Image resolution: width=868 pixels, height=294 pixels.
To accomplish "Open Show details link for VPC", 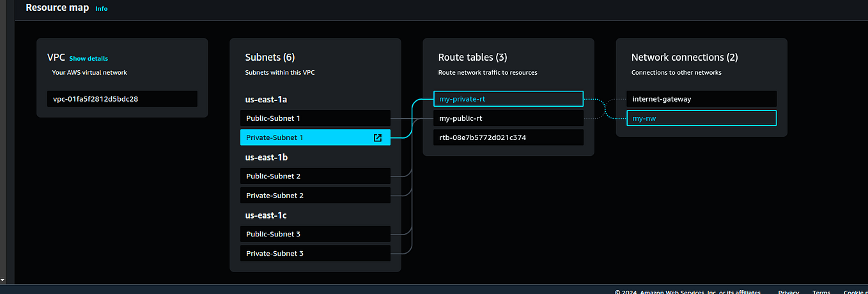I will point(88,58).
